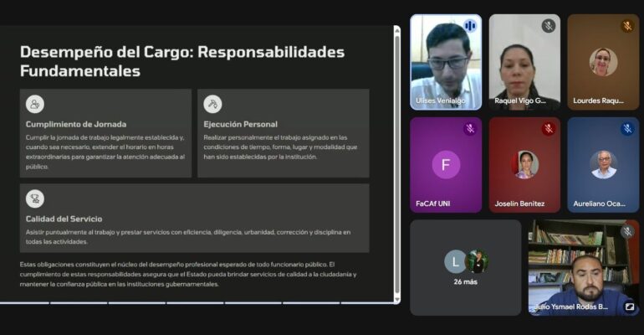
Task: Click text 'Asistir puntualmente al trabajo'
Action: click(x=188, y=237)
